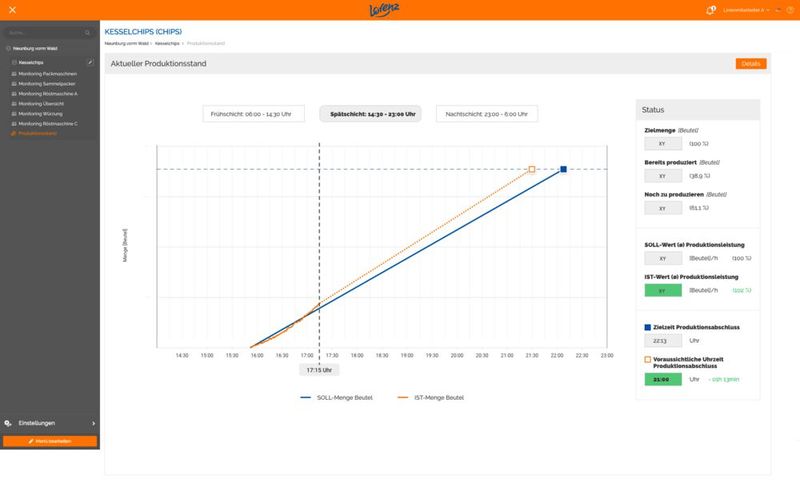Open the notifications bell in the header

pyautogui.click(x=710, y=10)
